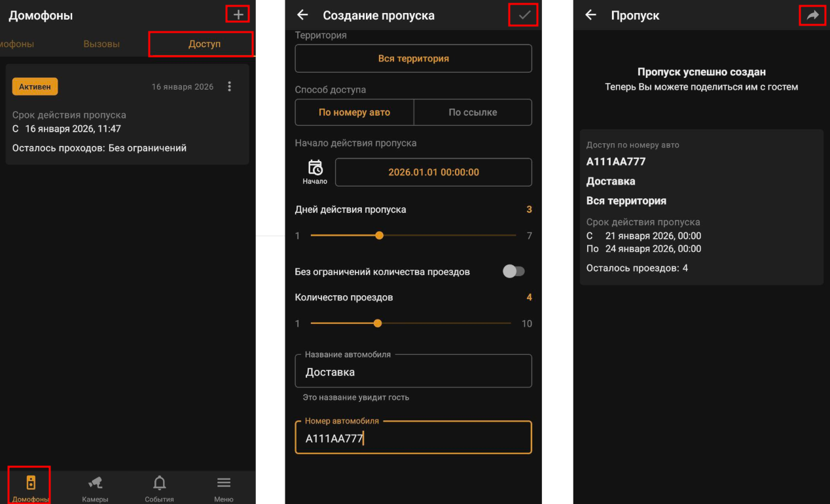Toggle Без ограничений количества проездов switch
Screen dimensions: 830x504
coord(513,272)
